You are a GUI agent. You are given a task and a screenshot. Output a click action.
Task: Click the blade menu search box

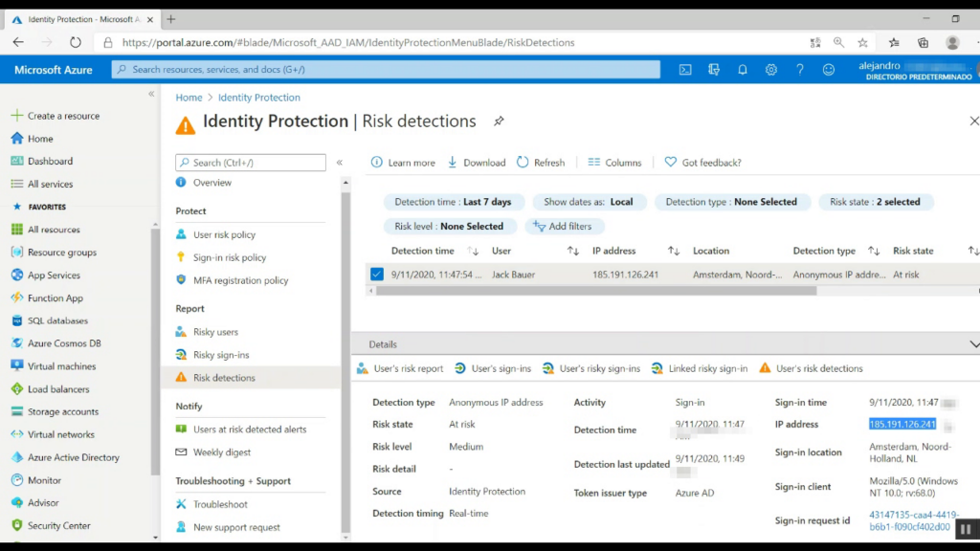tap(251, 163)
